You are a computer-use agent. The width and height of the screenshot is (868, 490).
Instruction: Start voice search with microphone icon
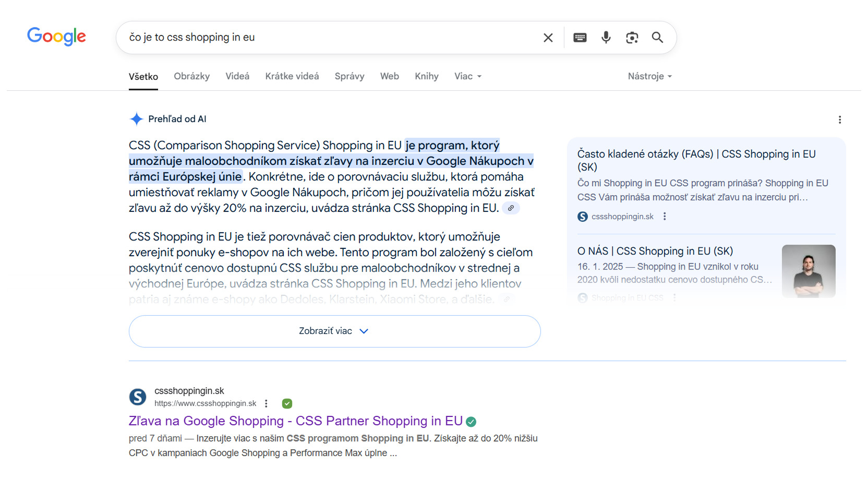point(606,38)
